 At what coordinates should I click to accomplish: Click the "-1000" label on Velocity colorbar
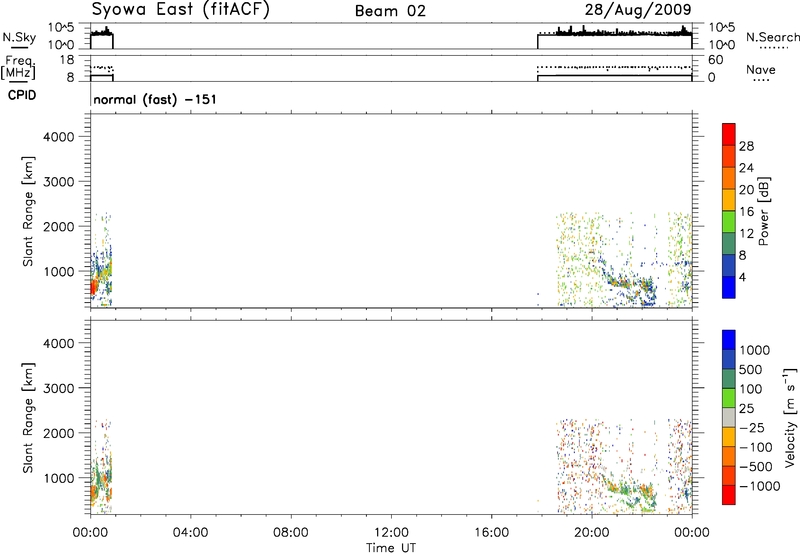pyautogui.click(x=760, y=486)
